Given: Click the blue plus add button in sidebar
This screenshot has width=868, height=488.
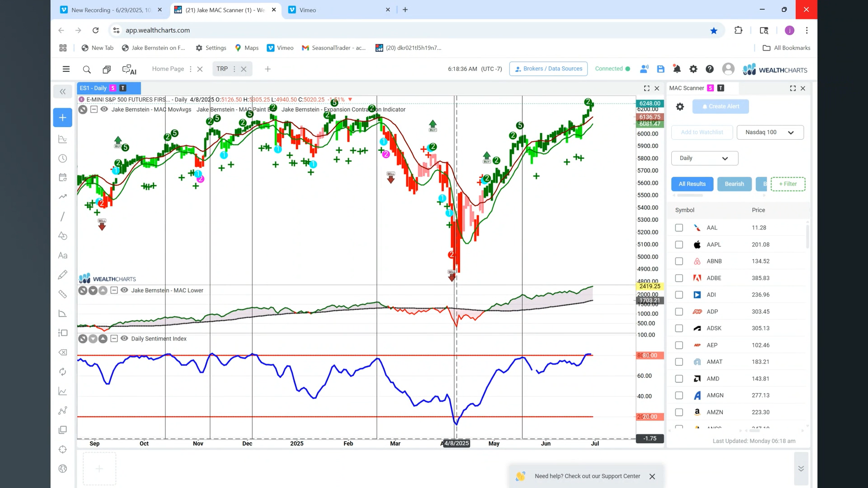Looking at the screenshot, I should pos(62,117).
